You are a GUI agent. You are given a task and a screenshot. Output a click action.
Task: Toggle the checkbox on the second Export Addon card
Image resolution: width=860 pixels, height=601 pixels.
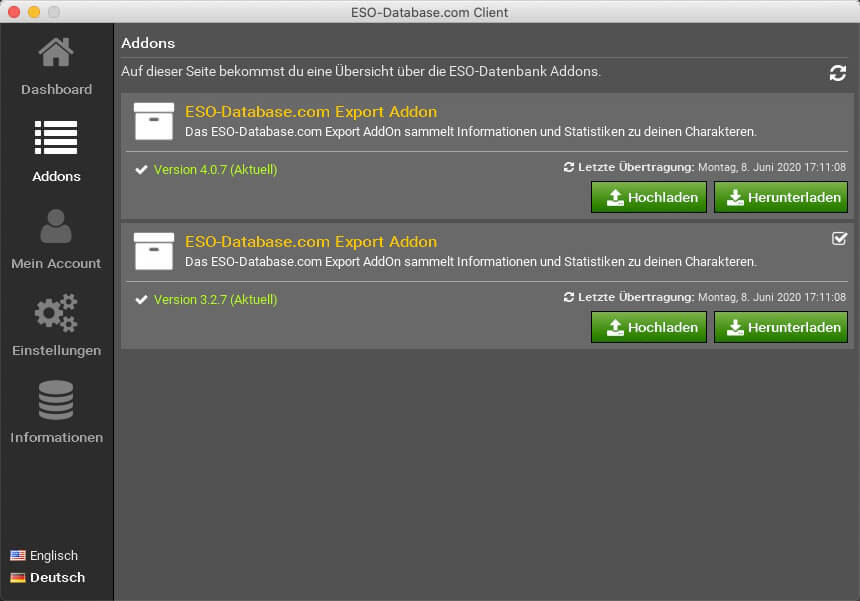(x=839, y=239)
